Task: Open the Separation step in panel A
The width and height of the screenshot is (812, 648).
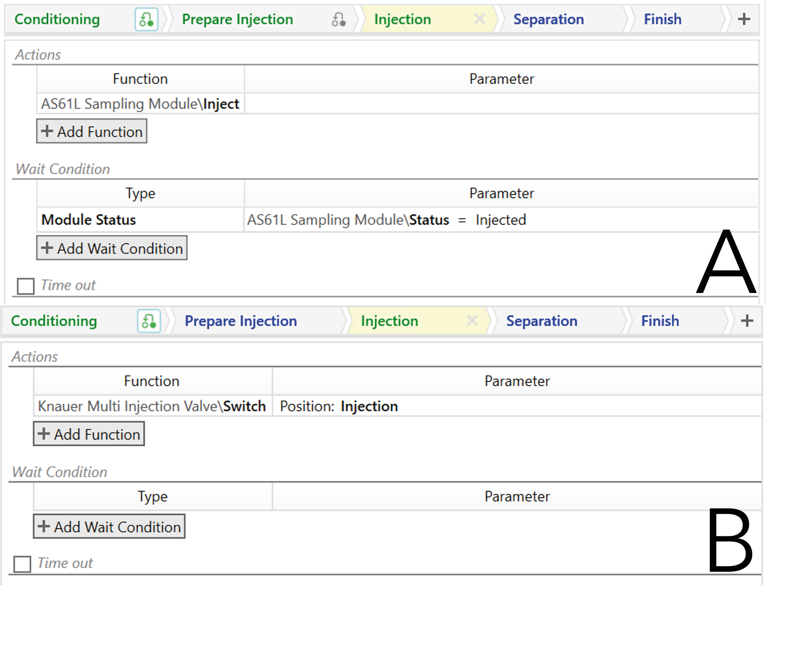Action: click(x=548, y=20)
